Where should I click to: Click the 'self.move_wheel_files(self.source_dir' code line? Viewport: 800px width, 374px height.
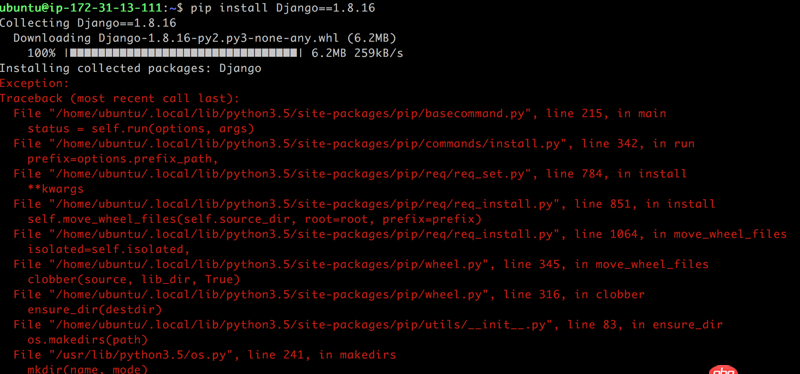coord(255,219)
